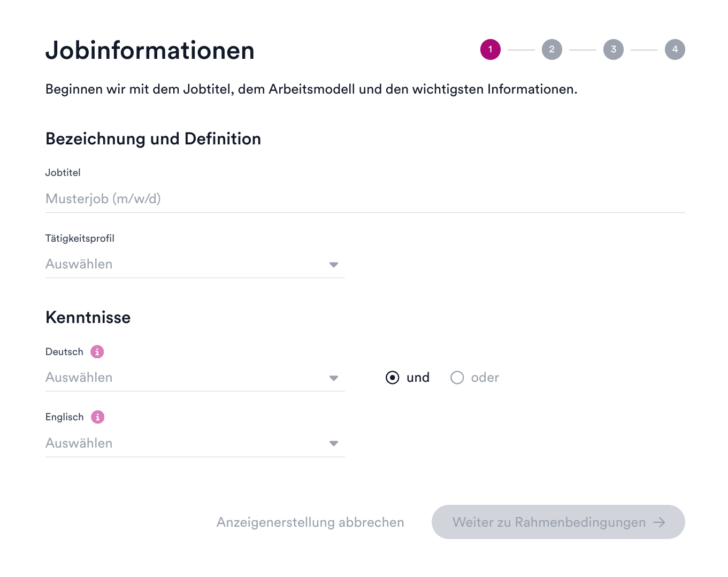This screenshot has height=577, width=728.
Task: Click the info icon next to Deutsch
Action: 97,352
